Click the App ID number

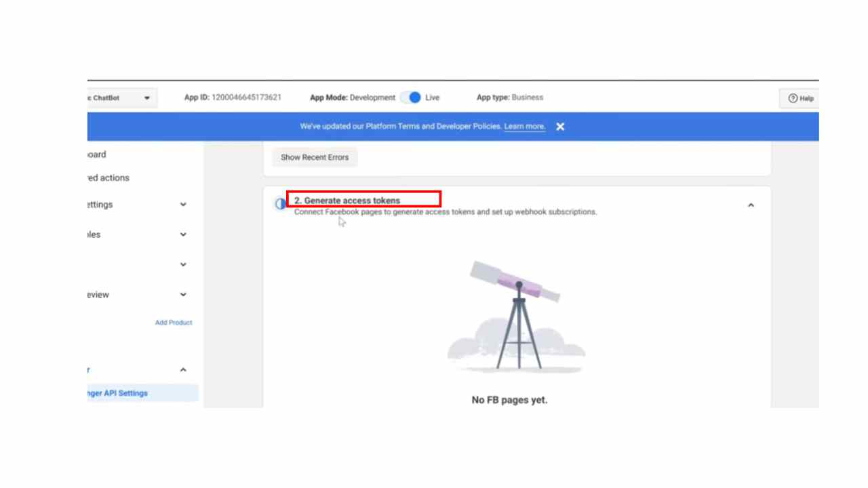246,98
